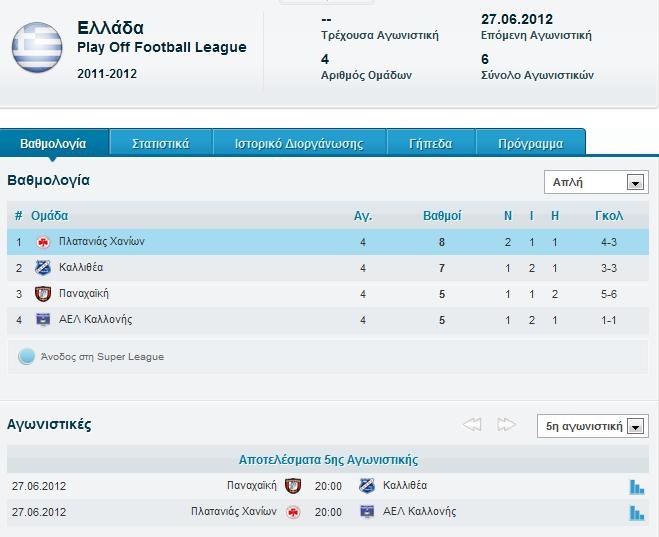The width and height of the screenshot is (659, 537).
Task: Select the Γήπεδα tab
Action: click(x=430, y=143)
